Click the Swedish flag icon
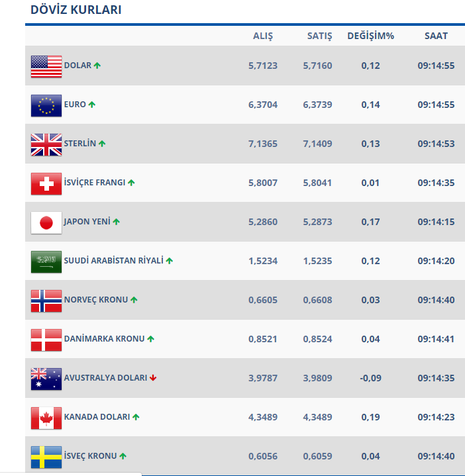 46,456
